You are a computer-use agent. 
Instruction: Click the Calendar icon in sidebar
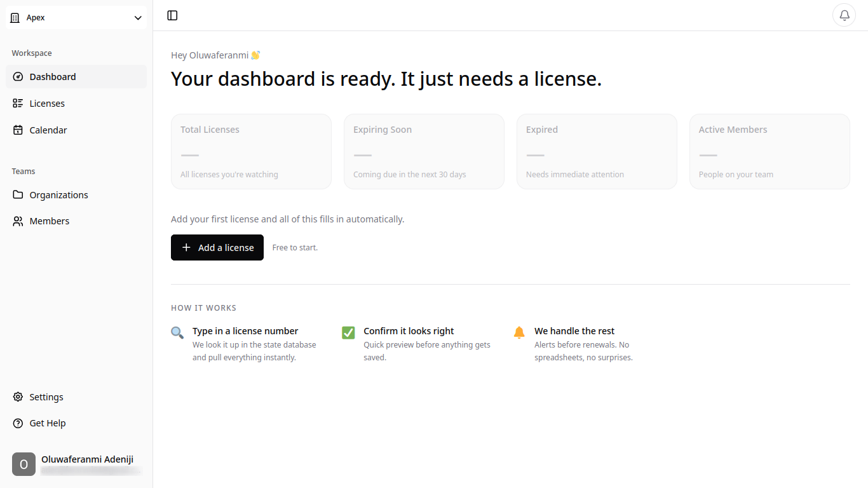click(18, 130)
